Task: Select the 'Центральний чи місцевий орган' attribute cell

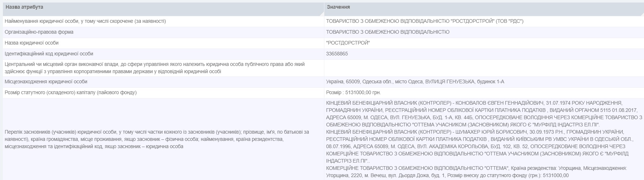Action: [x=163, y=68]
